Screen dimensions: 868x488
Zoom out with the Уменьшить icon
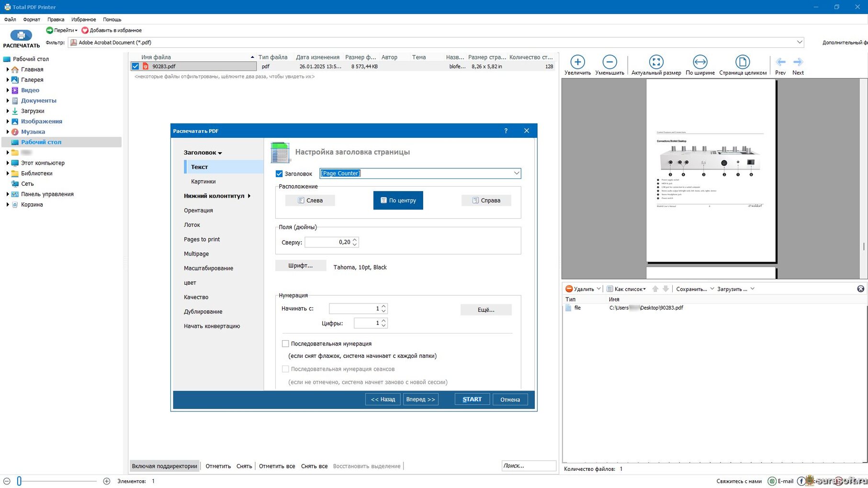click(x=609, y=62)
